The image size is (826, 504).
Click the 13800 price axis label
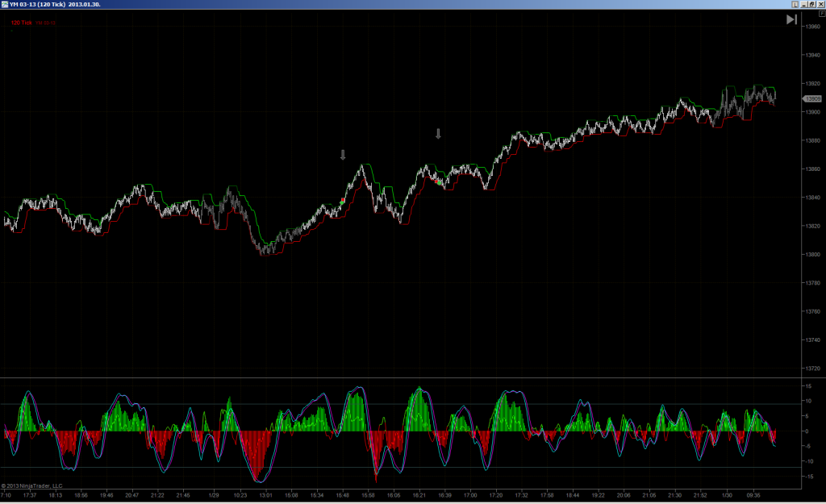click(813, 254)
